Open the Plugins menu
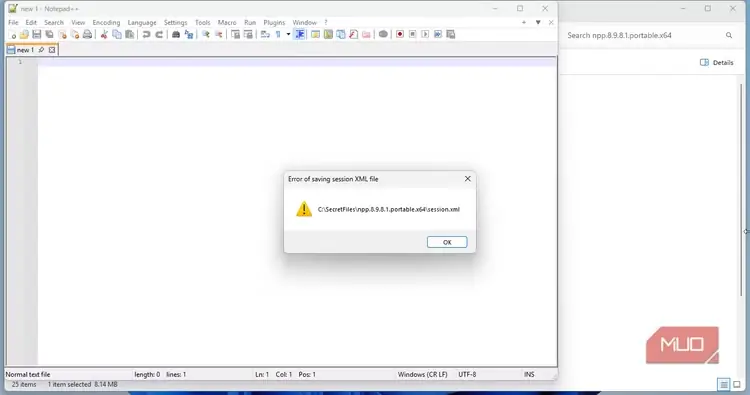Viewport: 750px width, 395px height. coord(274,22)
